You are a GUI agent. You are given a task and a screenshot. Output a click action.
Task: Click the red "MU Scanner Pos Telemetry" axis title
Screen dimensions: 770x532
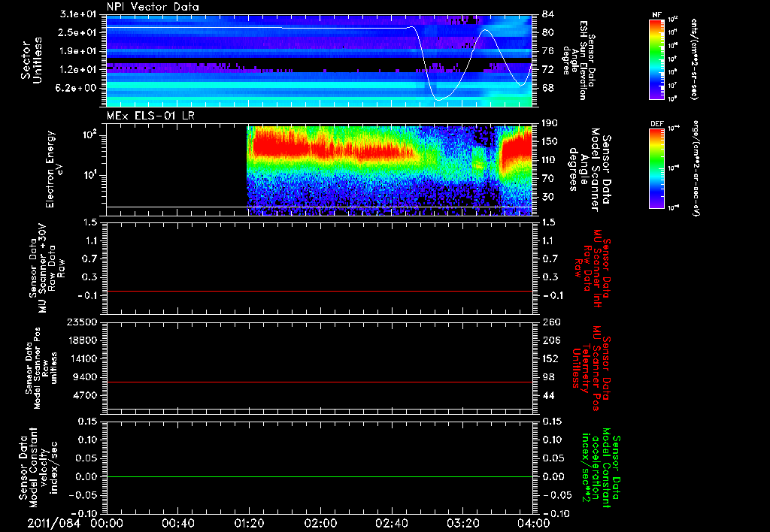(x=592, y=368)
